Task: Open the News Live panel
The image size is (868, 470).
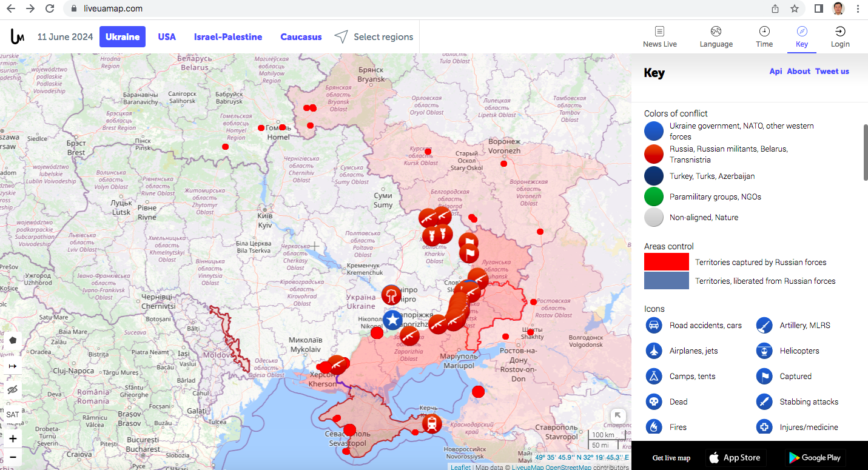Action: point(659,36)
